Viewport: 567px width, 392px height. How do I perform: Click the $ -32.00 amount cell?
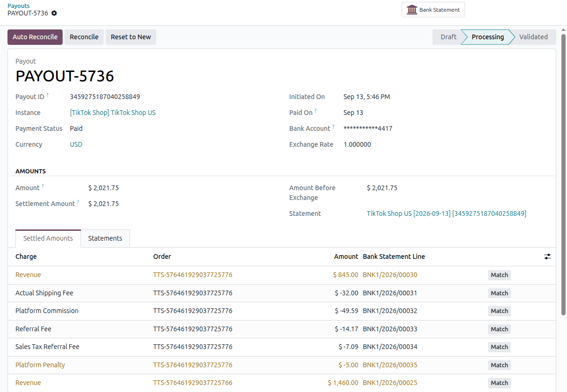pos(346,293)
